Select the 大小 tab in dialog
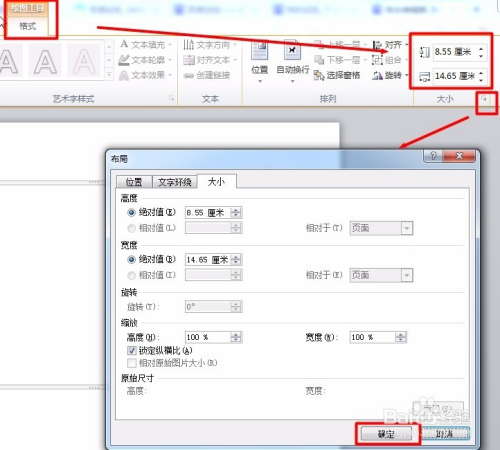Viewport: 500px width, 450px height. tap(217, 181)
